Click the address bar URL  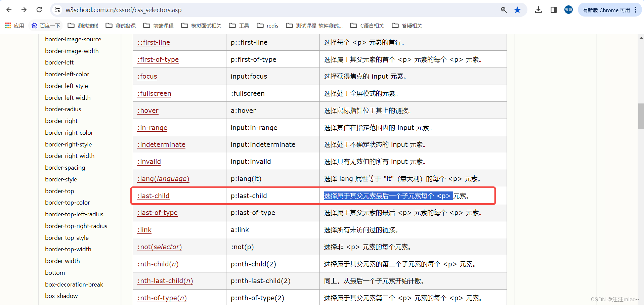pyautogui.click(x=124, y=10)
